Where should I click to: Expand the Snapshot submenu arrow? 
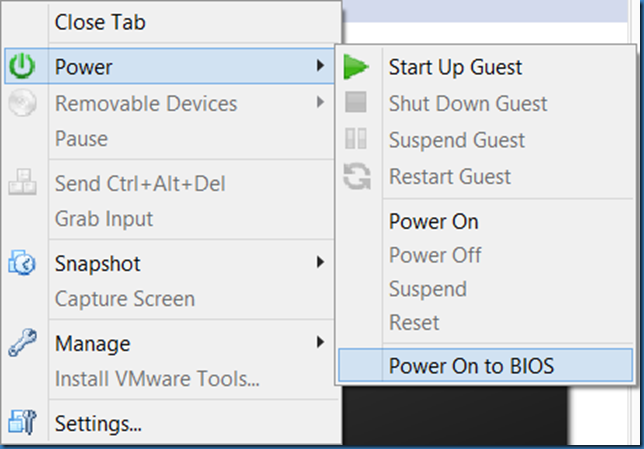[x=320, y=263]
